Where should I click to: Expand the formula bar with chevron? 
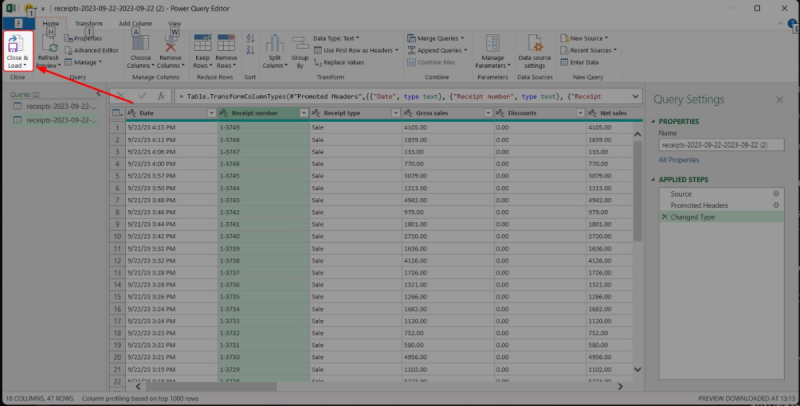coord(636,96)
